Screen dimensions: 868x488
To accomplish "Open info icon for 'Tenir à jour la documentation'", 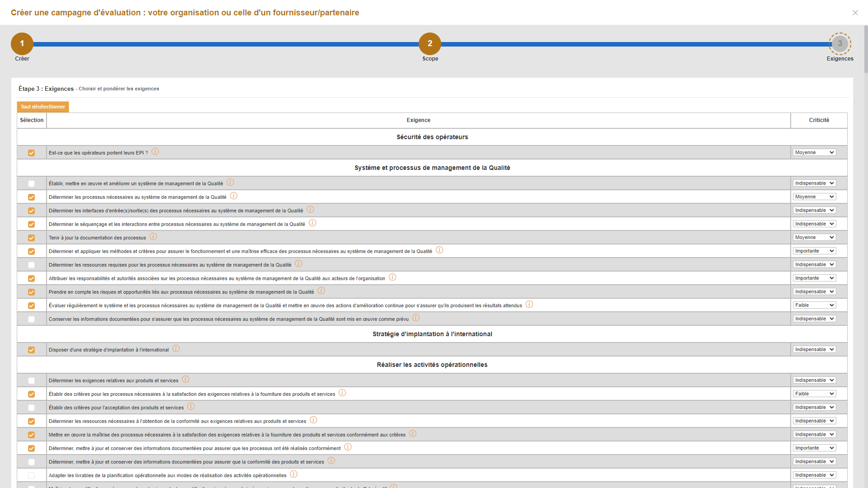I will pyautogui.click(x=153, y=237).
